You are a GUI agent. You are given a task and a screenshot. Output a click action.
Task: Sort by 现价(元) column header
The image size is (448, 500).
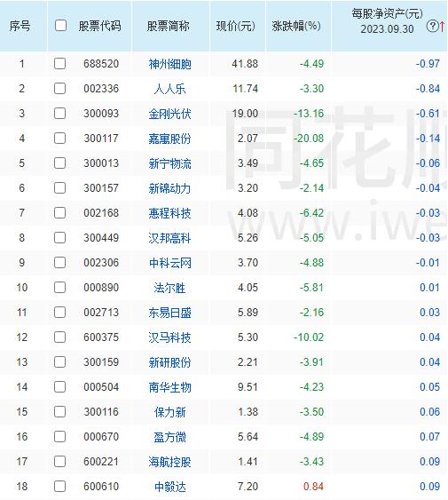[235, 26]
